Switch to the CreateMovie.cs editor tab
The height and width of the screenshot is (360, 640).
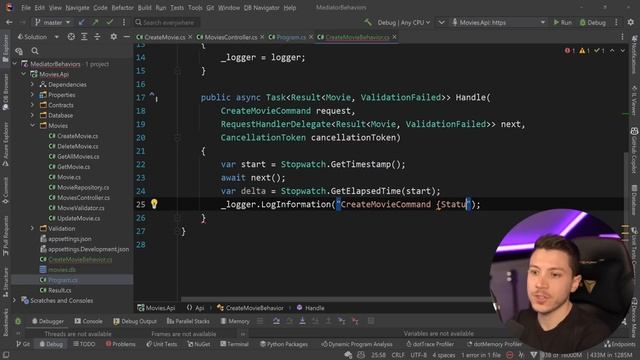[164, 37]
